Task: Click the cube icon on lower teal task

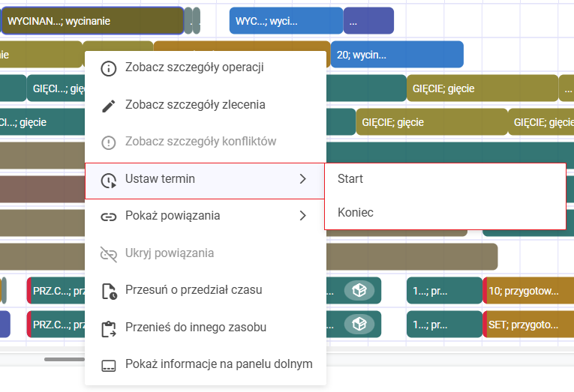Action: (x=359, y=324)
